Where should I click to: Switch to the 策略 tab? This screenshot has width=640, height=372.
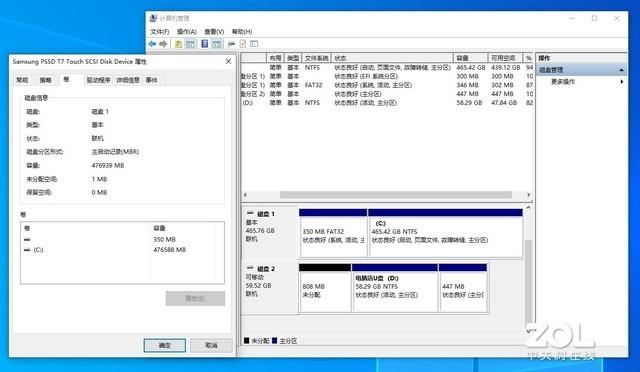[45, 80]
